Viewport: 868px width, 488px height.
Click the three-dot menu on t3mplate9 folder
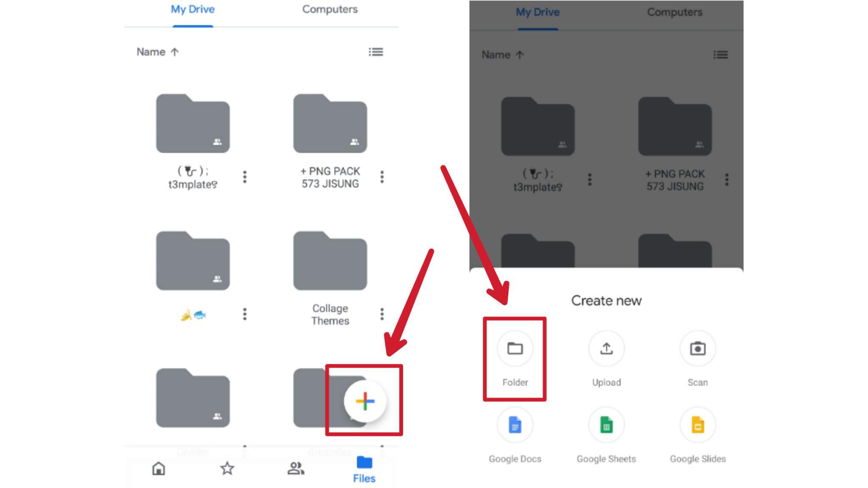pyautogui.click(x=245, y=177)
